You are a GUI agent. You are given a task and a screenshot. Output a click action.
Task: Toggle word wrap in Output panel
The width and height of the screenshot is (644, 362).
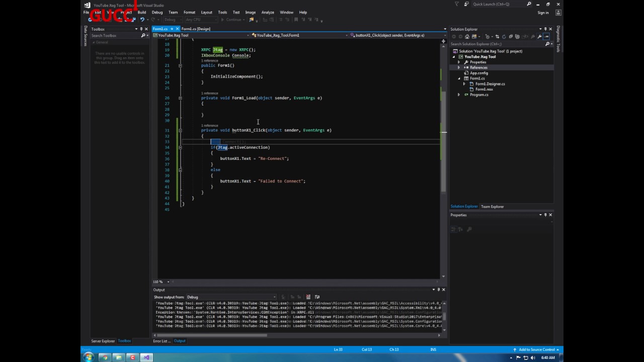point(316,297)
